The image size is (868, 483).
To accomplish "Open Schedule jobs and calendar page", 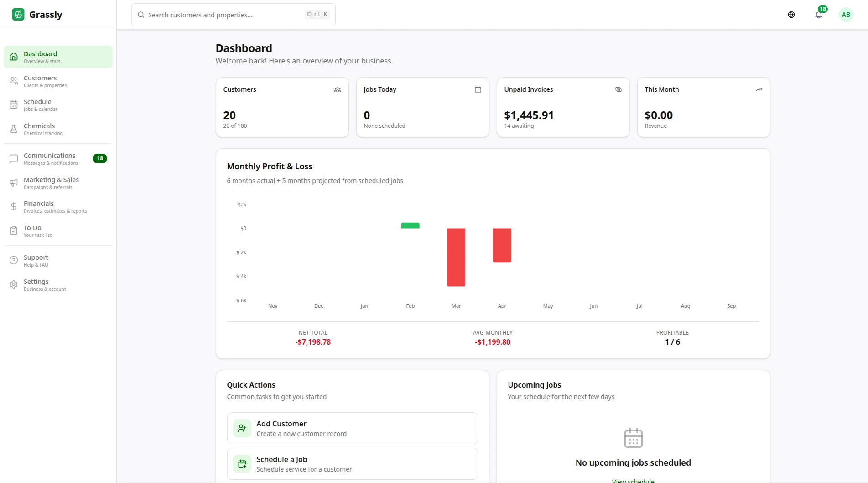I will (58, 105).
